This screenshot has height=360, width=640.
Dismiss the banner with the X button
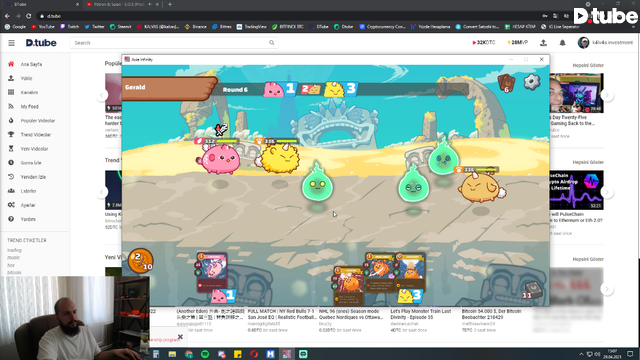(x=180, y=337)
